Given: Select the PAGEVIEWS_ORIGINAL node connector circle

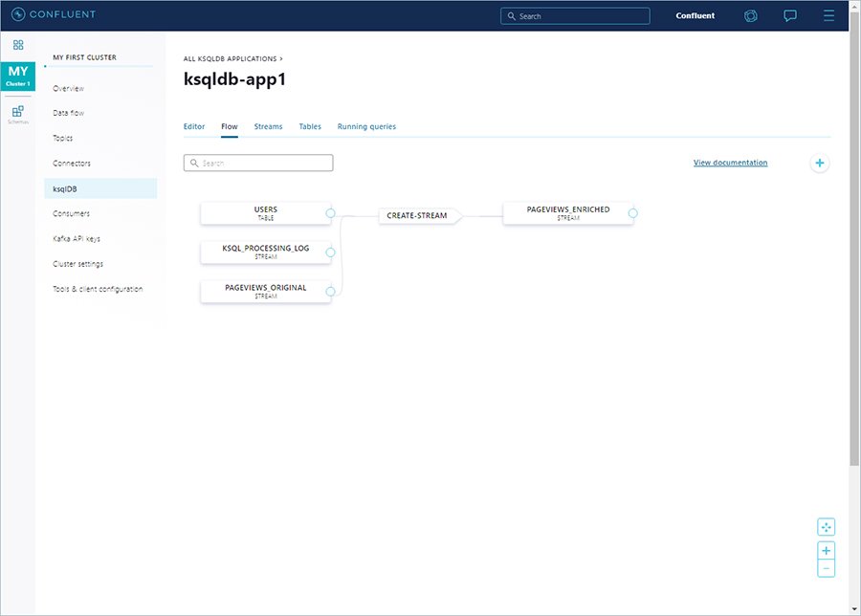Looking at the screenshot, I should [x=330, y=288].
